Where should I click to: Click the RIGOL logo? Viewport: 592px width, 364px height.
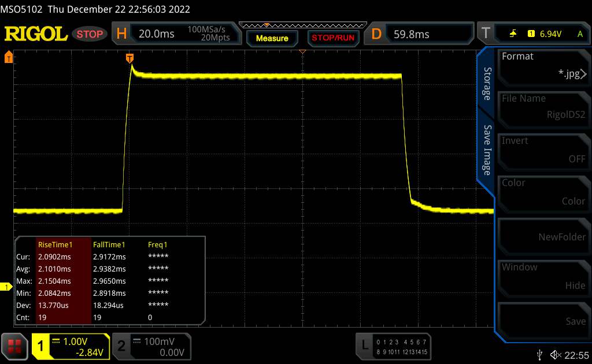tap(36, 34)
